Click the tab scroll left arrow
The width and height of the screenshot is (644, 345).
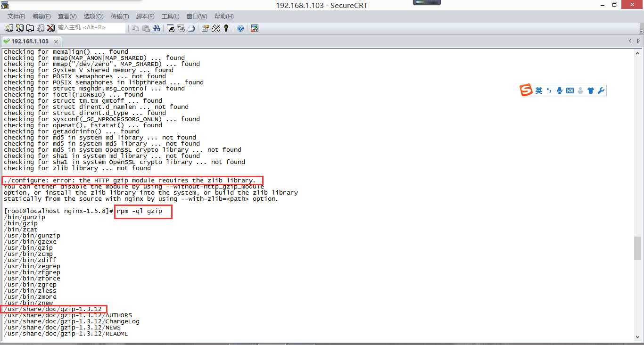click(630, 41)
